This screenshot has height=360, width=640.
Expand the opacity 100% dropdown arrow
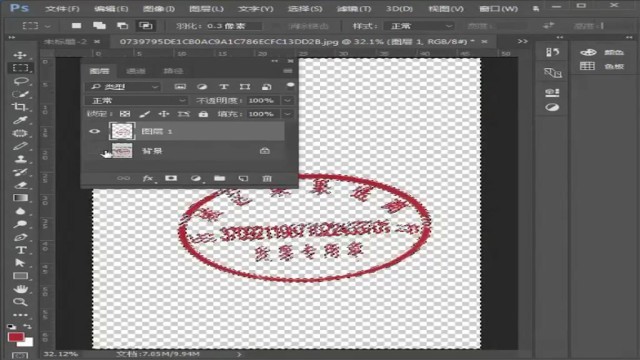tap(288, 100)
